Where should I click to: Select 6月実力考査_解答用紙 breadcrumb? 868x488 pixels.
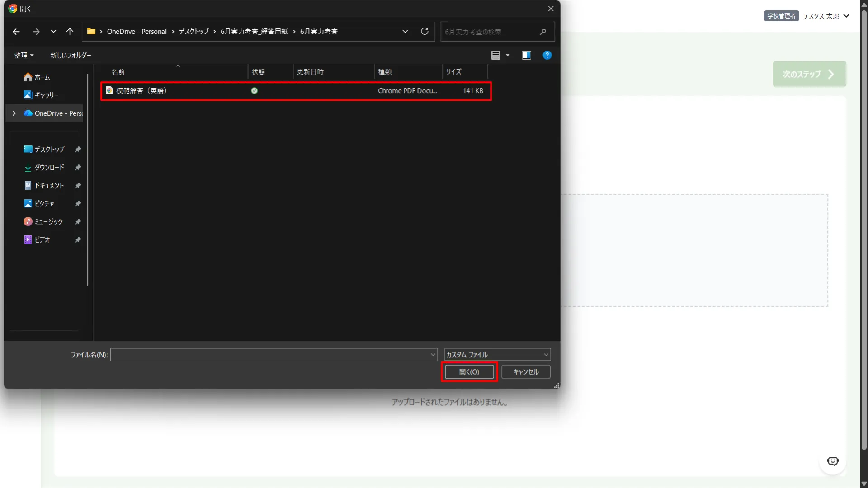pyautogui.click(x=254, y=32)
